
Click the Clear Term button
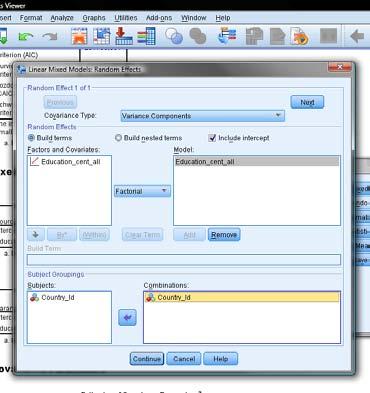(x=143, y=235)
